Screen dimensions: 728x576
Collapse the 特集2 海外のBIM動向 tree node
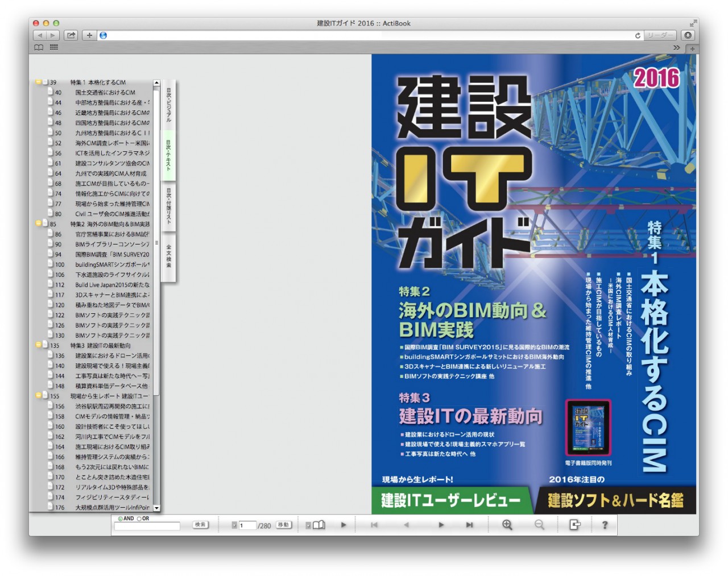[x=38, y=223]
